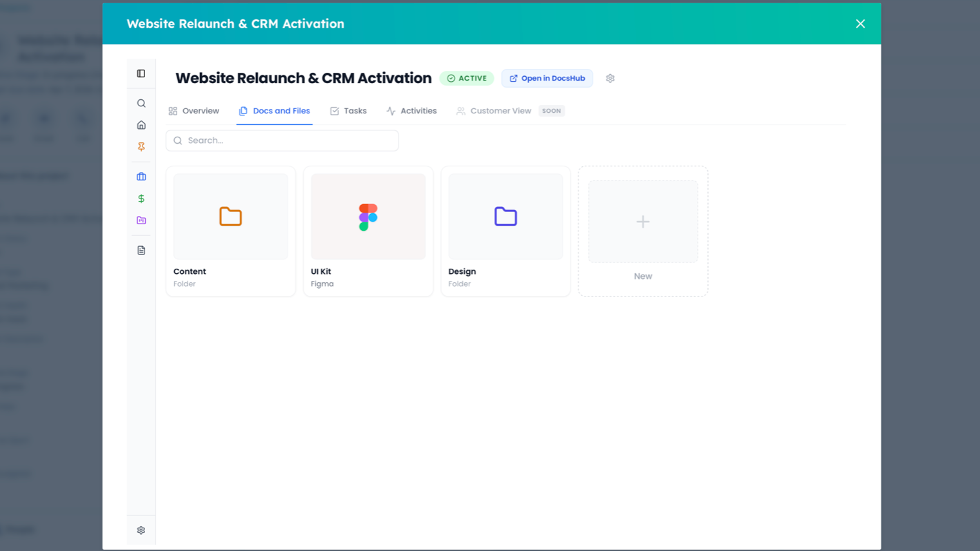Click the document icon in the left sidebar
The image size is (980, 551).
tap(141, 250)
